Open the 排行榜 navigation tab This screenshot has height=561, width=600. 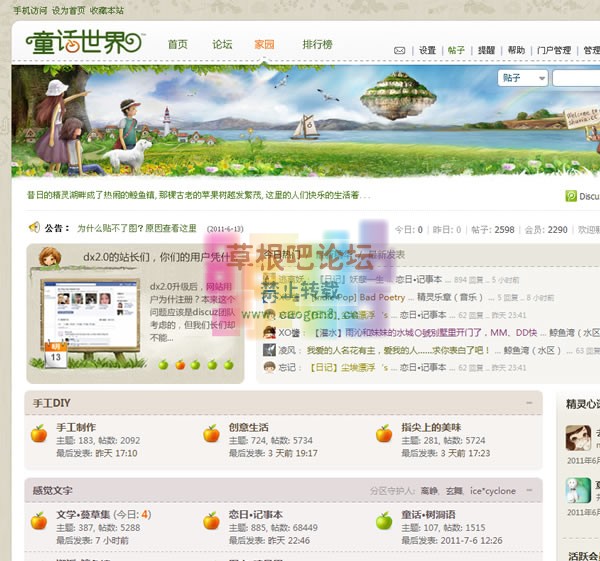tap(317, 45)
